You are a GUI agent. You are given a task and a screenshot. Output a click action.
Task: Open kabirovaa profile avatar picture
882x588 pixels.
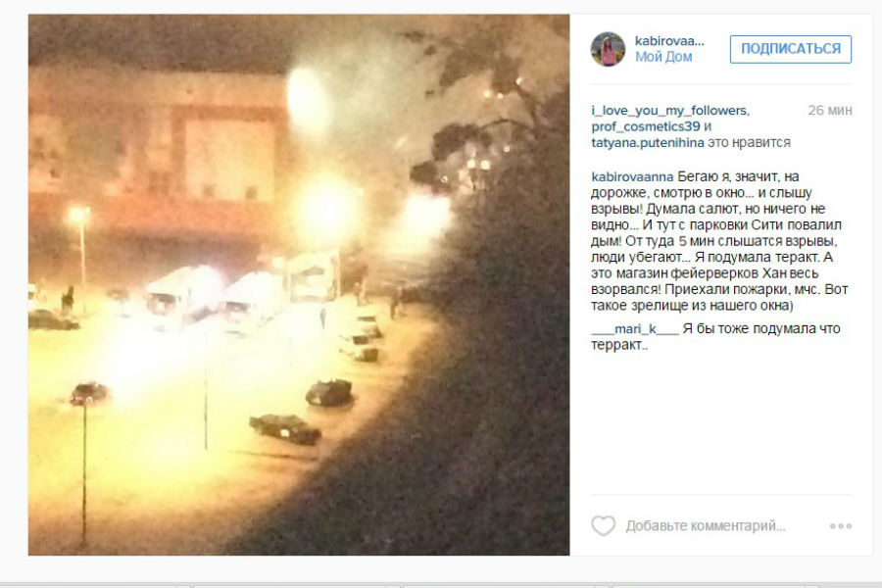(608, 49)
